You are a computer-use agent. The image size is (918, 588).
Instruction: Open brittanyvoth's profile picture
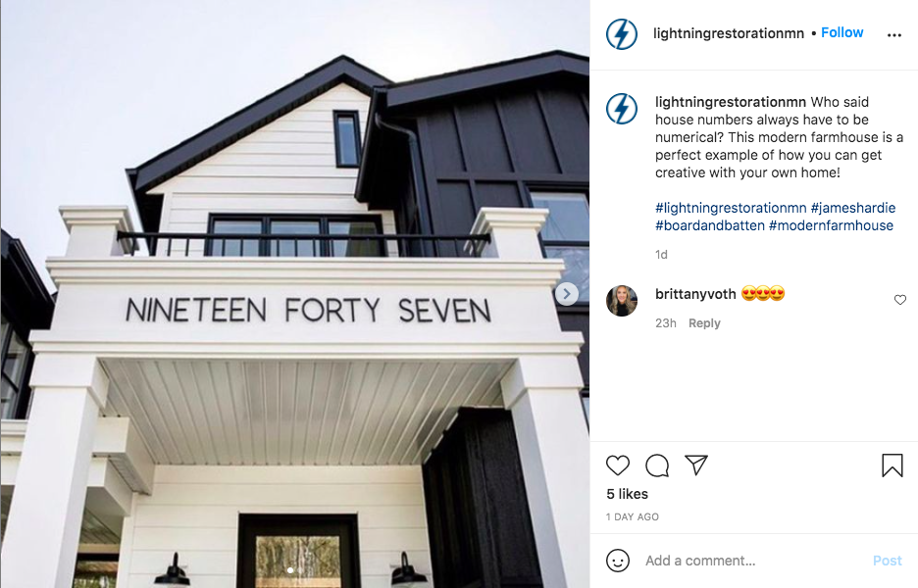tap(621, 301)
